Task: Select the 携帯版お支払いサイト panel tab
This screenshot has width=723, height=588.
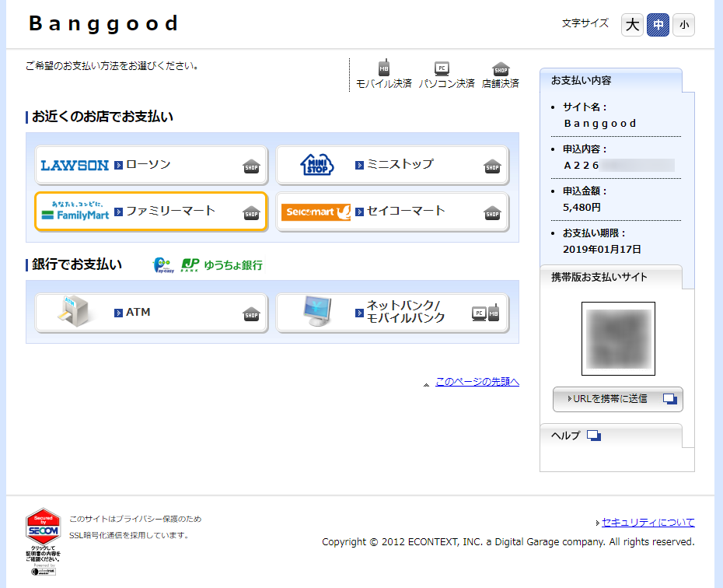Action: coord(610,277)
